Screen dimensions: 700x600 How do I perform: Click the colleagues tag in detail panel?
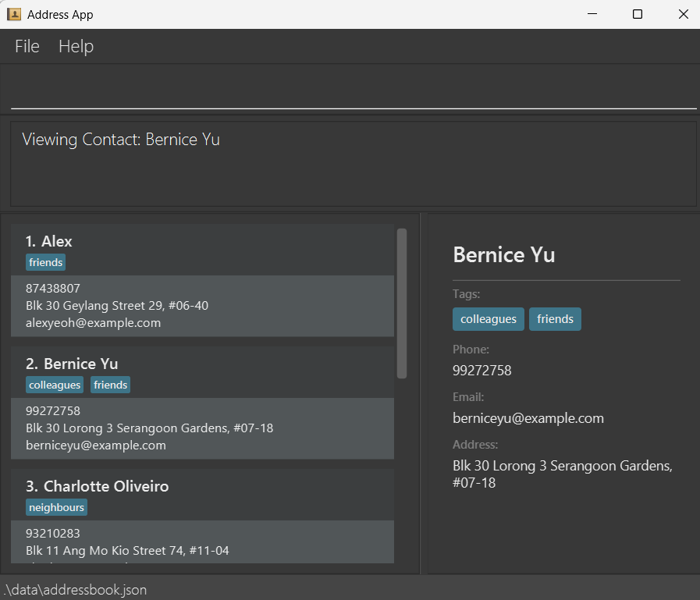488,319
